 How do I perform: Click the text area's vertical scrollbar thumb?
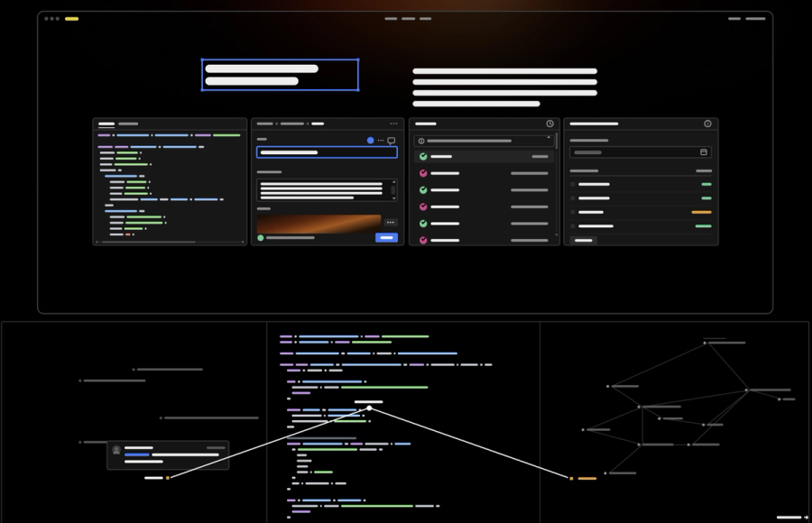(393, 190)
